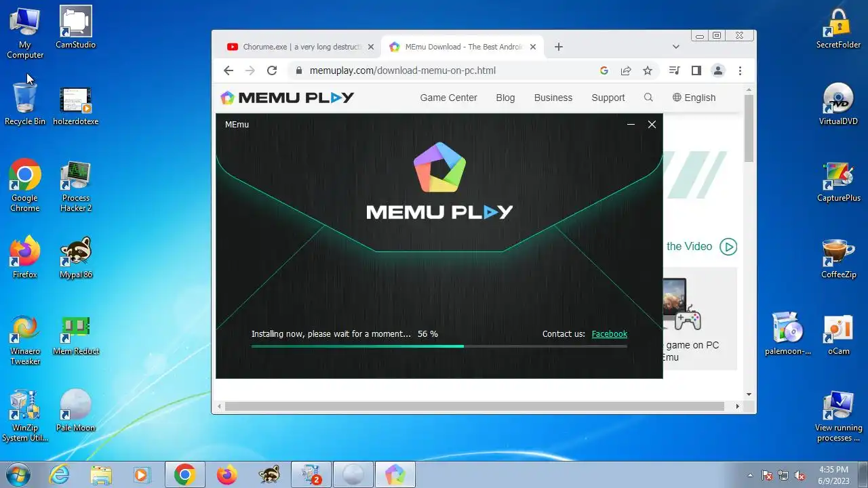This screenshot has height=488, width=868.
Task: Open CoffeeZip desktop shortcut
Action: (839, 258)
